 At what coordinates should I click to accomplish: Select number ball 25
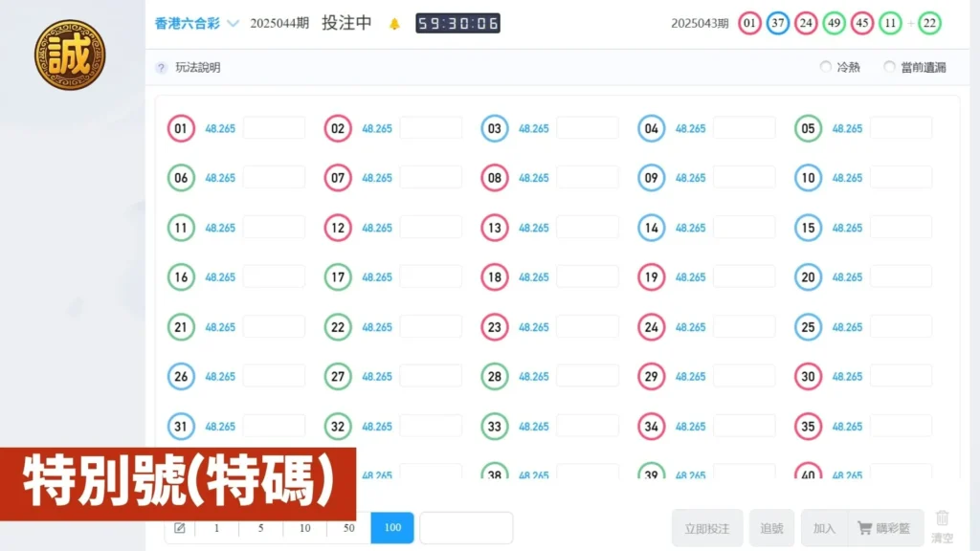pos(808,327)
